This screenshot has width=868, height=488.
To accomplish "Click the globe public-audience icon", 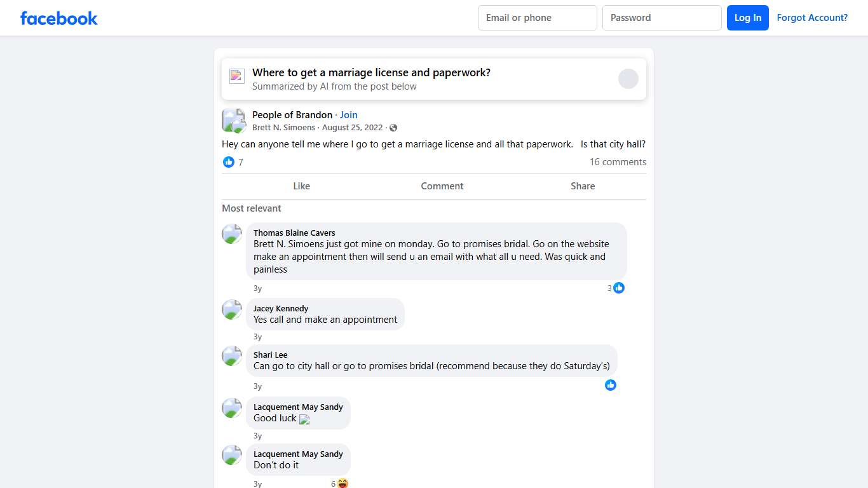I will pyautogui.click(x=393, y=128).
